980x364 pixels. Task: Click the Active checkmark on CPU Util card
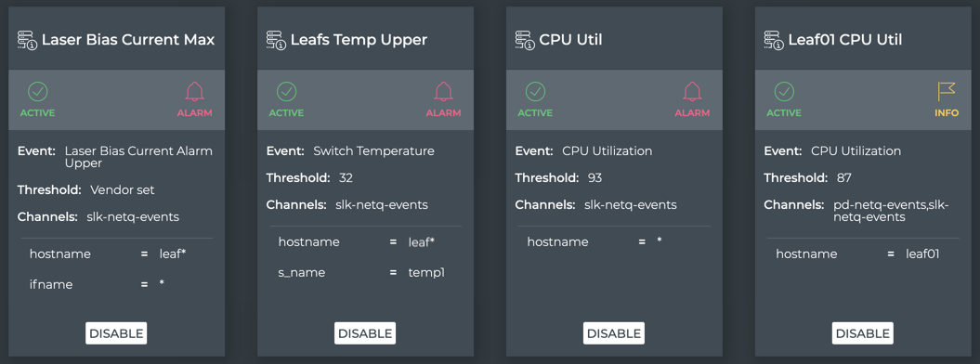(x=535, y=92)
